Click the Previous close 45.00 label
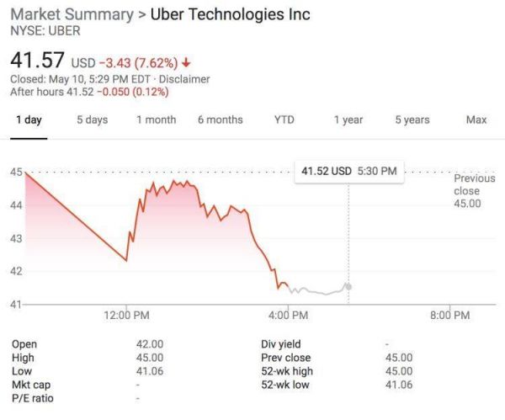Screen dimensions: 505x420 (x=468, y=190)
